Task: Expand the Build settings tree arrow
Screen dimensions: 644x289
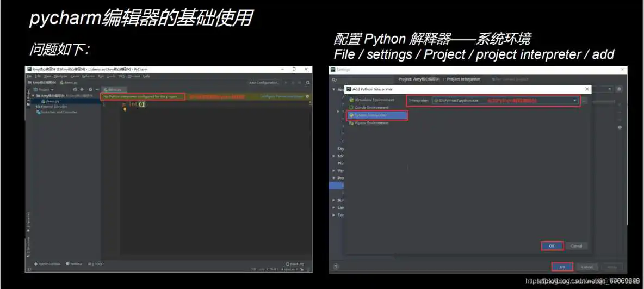Action: [x=333, y=200]
